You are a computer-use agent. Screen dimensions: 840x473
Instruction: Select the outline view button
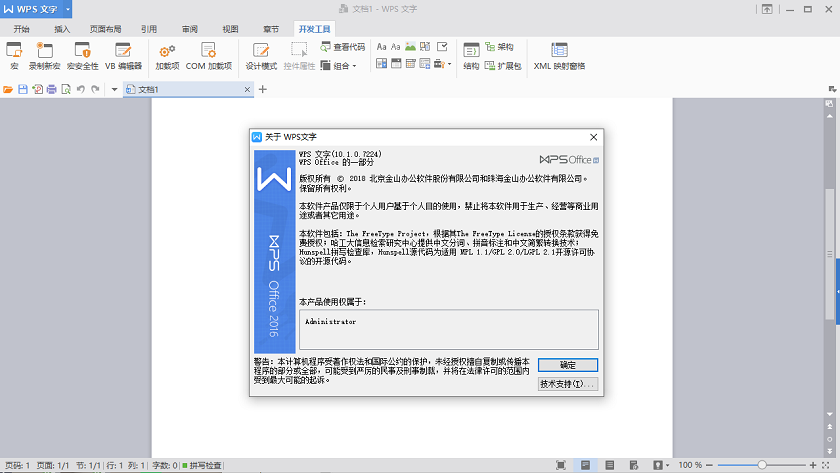(610, 465)
